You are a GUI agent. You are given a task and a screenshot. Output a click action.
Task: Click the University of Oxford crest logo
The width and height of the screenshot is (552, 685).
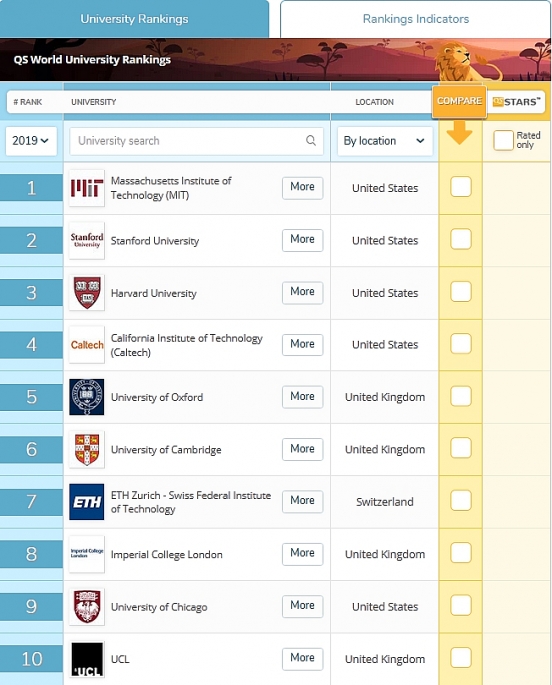click(x=87, y=397)
